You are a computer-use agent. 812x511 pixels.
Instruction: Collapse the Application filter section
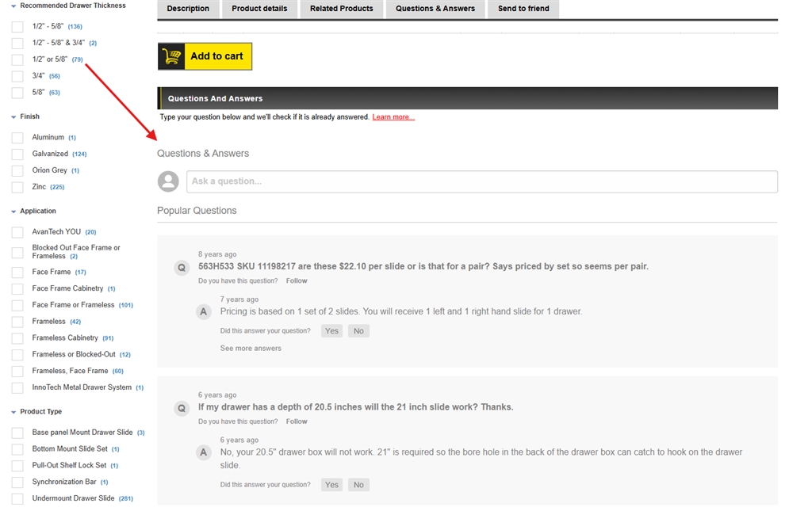[13, 212]
